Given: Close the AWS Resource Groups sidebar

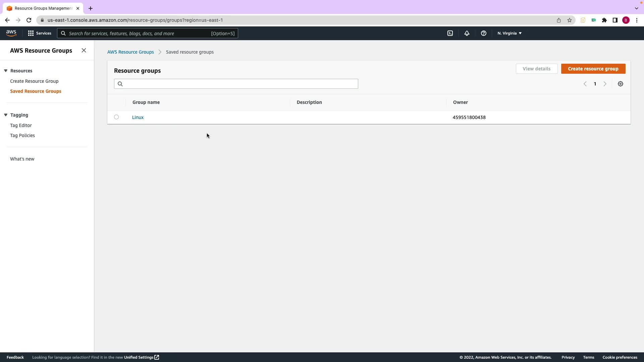Looking at the screenshot, I should 84,50.
